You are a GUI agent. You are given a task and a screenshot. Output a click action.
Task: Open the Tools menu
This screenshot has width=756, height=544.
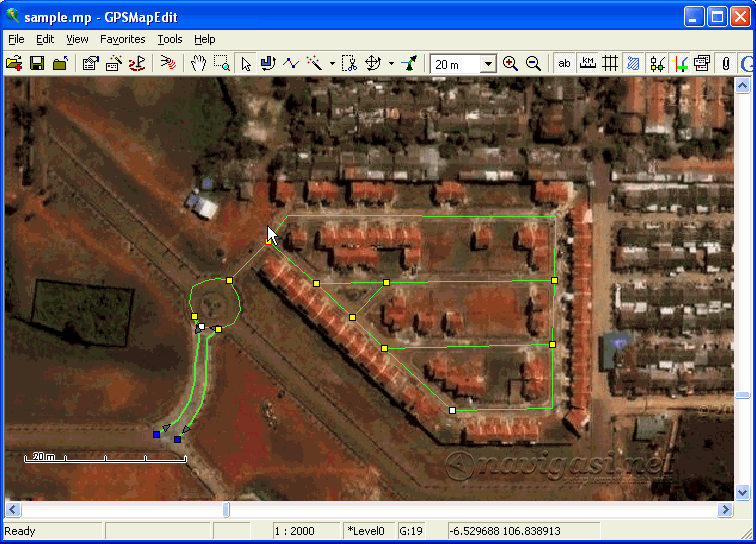(x=170, y=39)
